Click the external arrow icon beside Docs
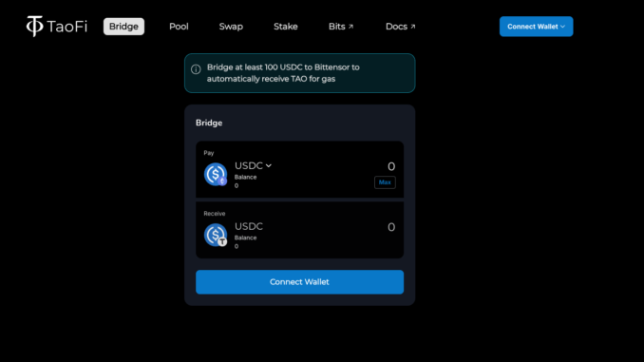Screen dimensions: 644x362 pos(413,27)
